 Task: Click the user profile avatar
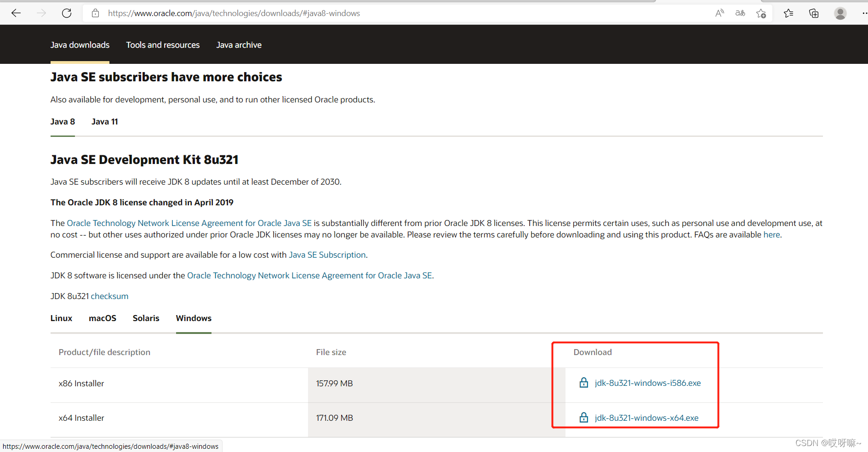pyautogui.click(x=840, y=13)
